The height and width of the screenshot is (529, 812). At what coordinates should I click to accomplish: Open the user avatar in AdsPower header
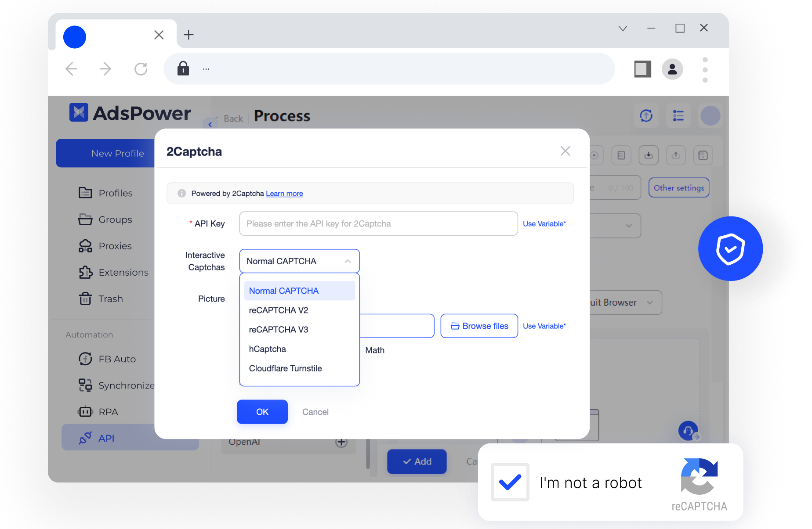coord(710,116)
